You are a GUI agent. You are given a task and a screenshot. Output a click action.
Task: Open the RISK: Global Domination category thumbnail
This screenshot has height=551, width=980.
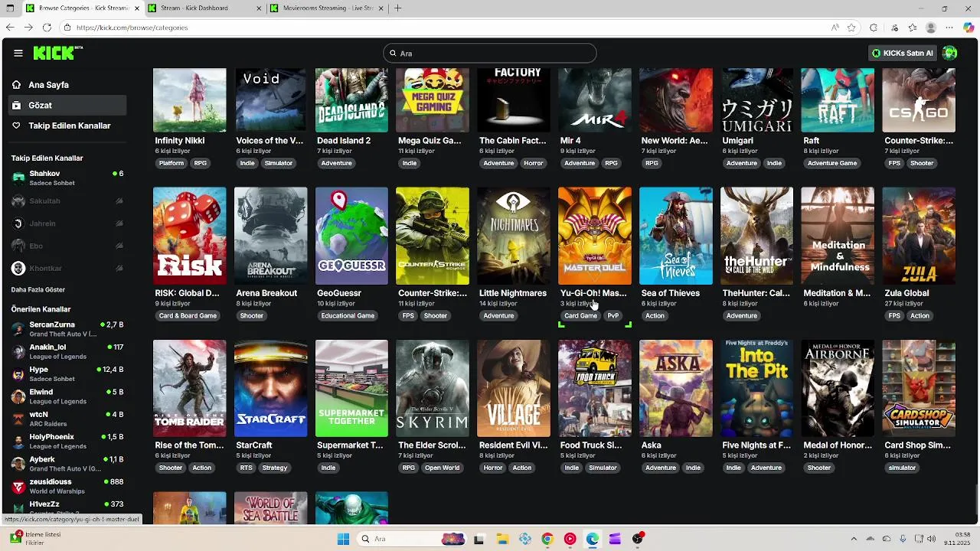(189, 236)
